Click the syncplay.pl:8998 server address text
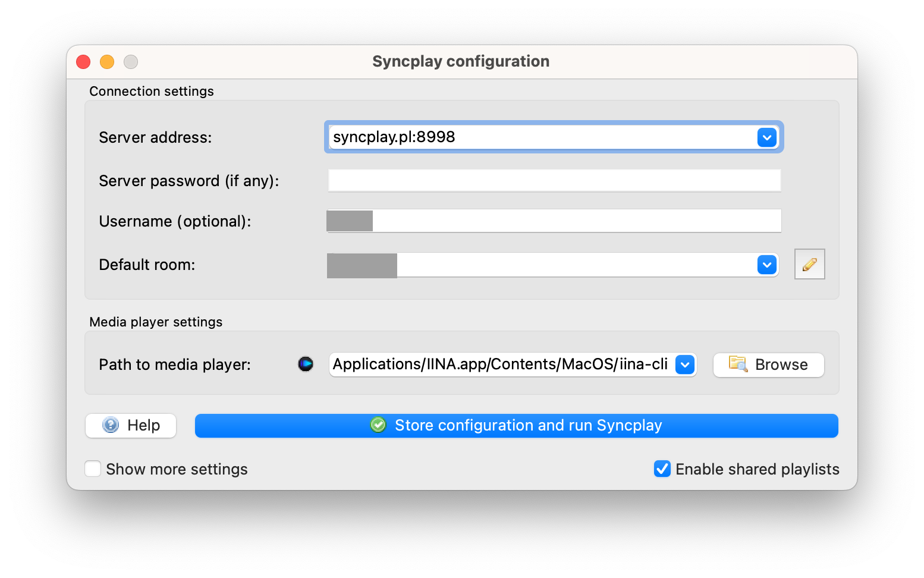Image resolution: width=924 pixels, height=578 pixels. pyautogui.click(x=394, y=137)
